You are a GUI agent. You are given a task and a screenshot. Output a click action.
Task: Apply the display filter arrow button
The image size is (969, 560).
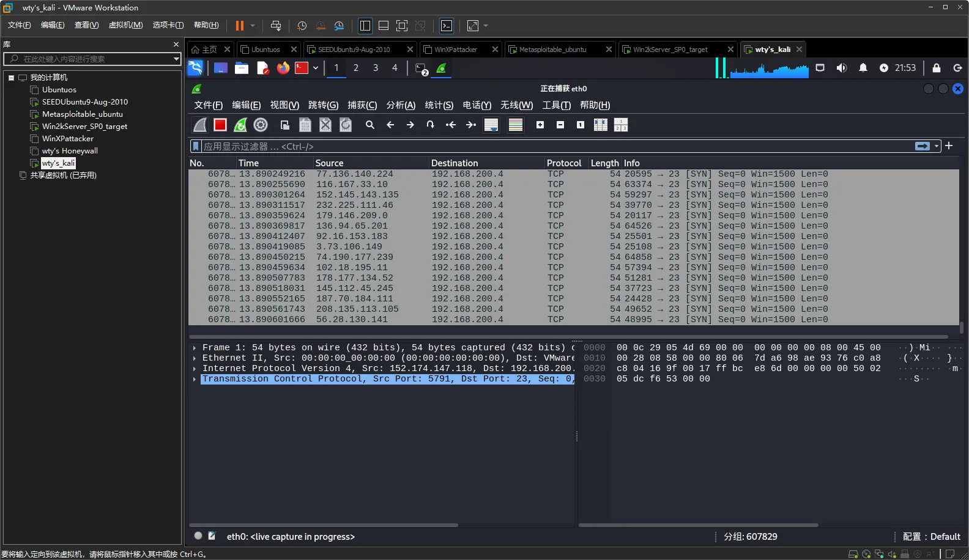point(922,146)
